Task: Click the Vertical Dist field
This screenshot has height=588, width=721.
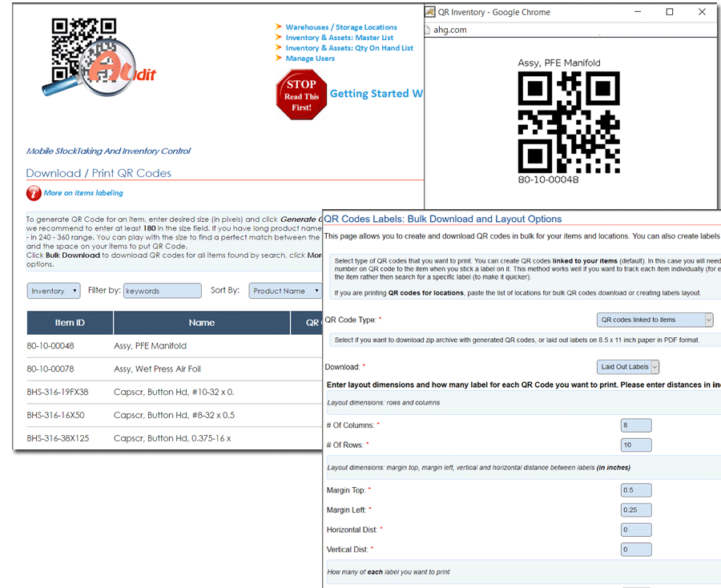Action: click(x=636, y=550)
